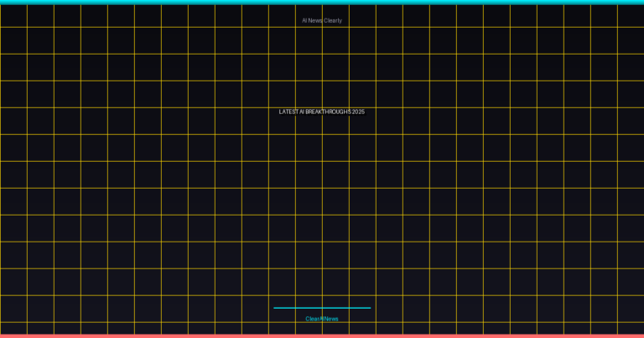Click the grid cell immediately left of 'LATEST'
Image resolution: width=644 pixels, height=338 pixels.
pos(255,121)
